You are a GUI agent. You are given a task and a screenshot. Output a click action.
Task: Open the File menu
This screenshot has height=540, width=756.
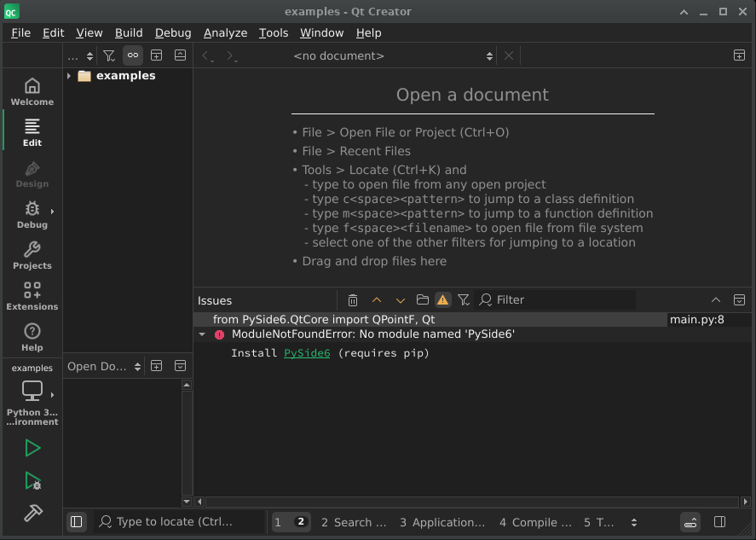point(20,32)
